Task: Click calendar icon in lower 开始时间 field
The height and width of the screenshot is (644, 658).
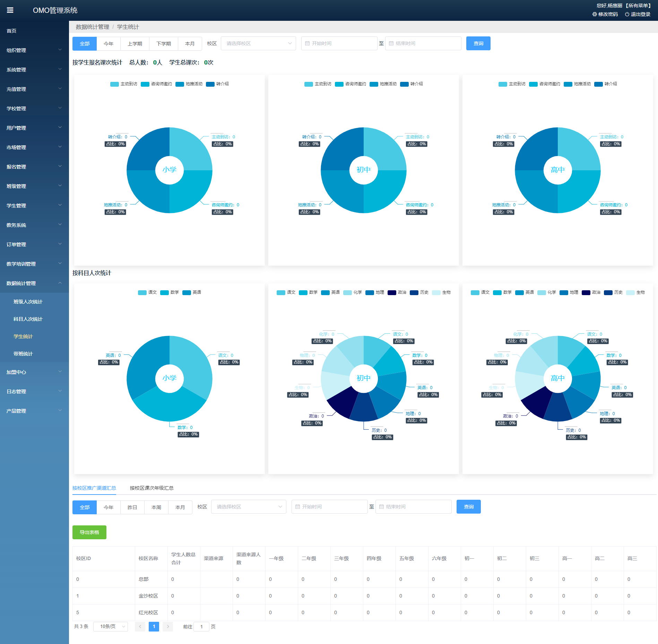Action: click(297, 507)
